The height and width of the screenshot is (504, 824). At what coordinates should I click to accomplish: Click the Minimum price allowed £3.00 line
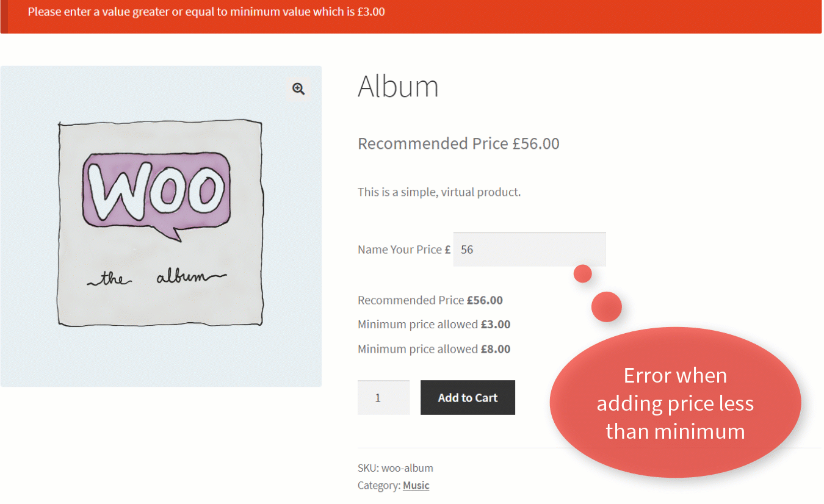click(x=433, y=325)
